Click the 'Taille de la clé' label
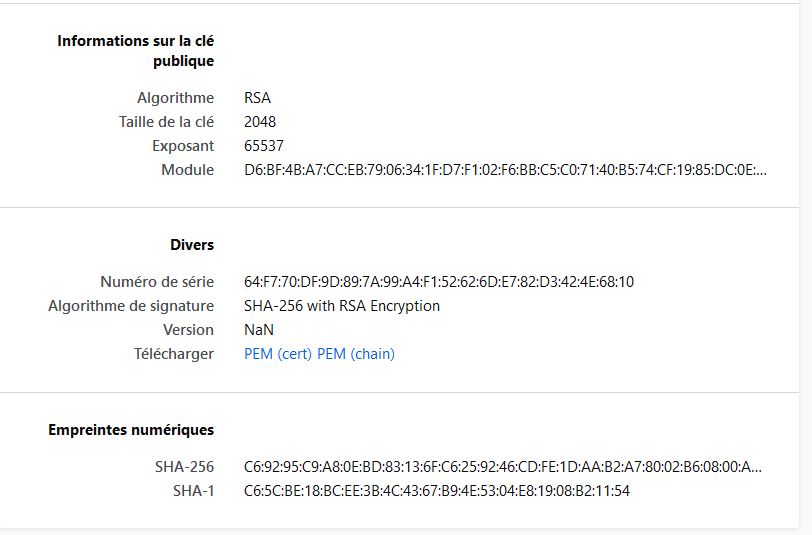 point(166,122)
